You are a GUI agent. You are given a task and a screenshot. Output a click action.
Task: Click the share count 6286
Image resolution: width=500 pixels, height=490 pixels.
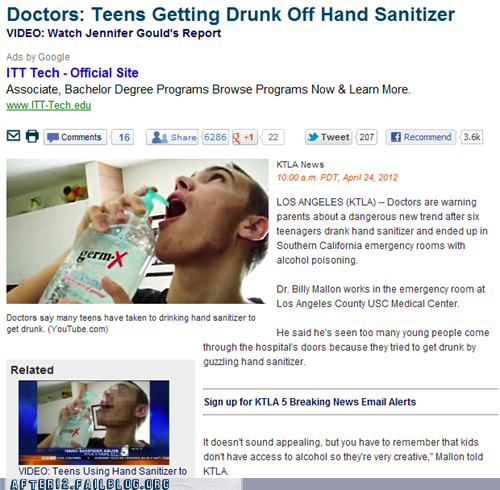(x=215, y=137)
